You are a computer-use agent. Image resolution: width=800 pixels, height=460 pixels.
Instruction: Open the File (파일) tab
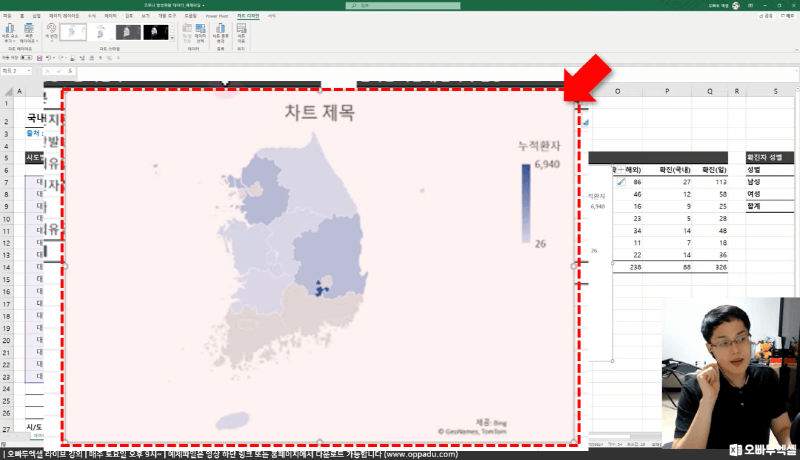pyautogui.click(x=7, y=16)
